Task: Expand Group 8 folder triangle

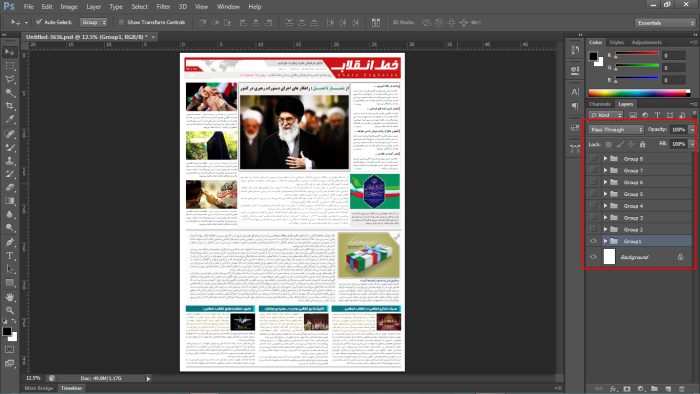Action: tap(605, 158)
